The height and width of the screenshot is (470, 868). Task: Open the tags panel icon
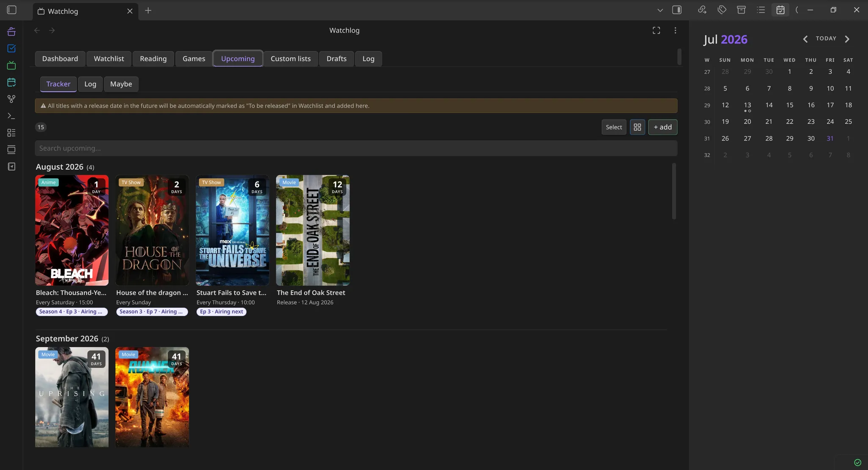point(722,10)
